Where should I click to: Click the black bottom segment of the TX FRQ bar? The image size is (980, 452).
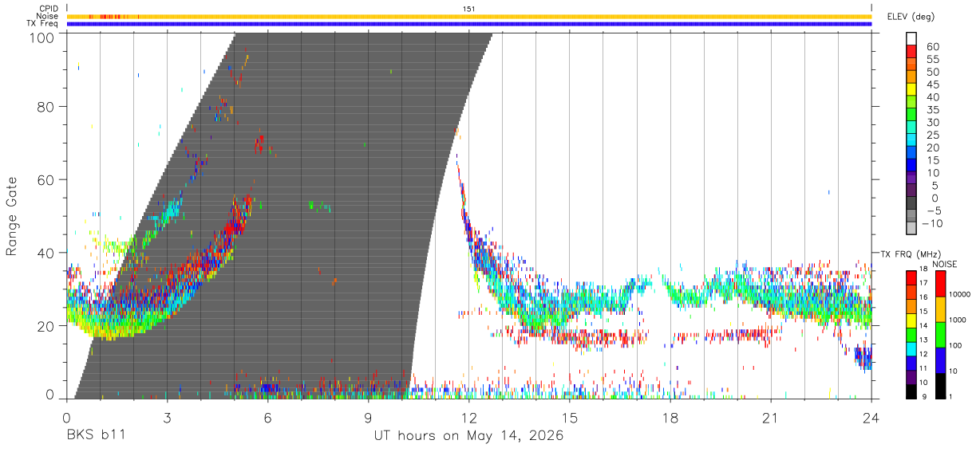click(911, 391)
